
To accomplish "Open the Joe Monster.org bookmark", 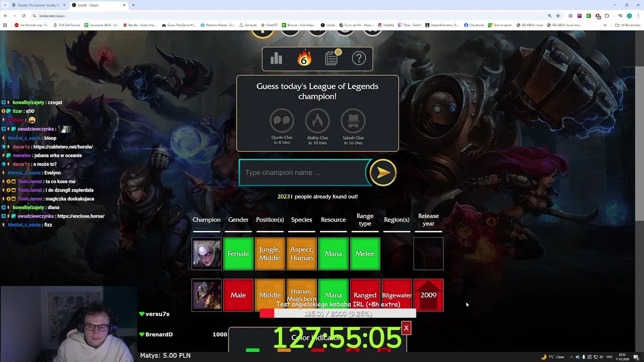I will (31, 25).
